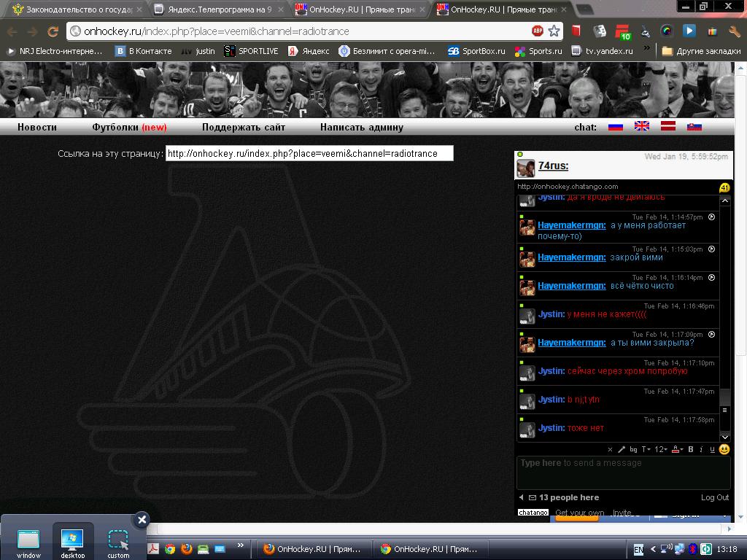Screen dimensions: 747x560
Task: Reload the page with the refresh icon
Action: pyautogui.click(x=53, y=31)
